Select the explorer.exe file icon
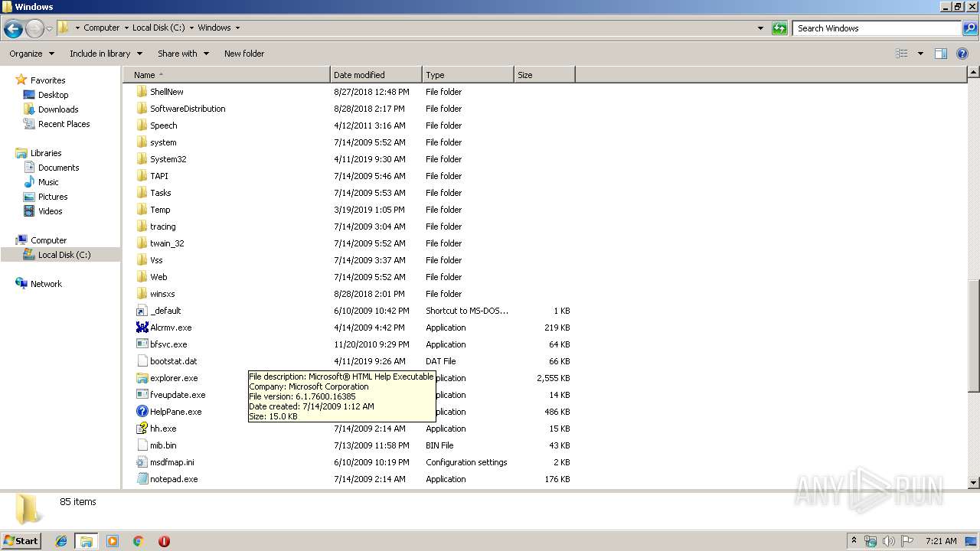This screenshot has width=980, height=551. pyautogui.click(x=142, y=378)
